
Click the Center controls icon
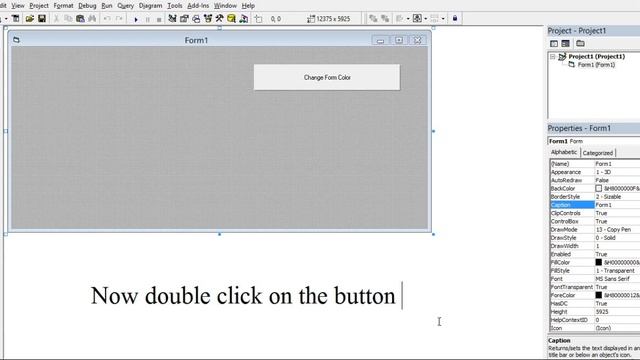[x=417, y=18]
